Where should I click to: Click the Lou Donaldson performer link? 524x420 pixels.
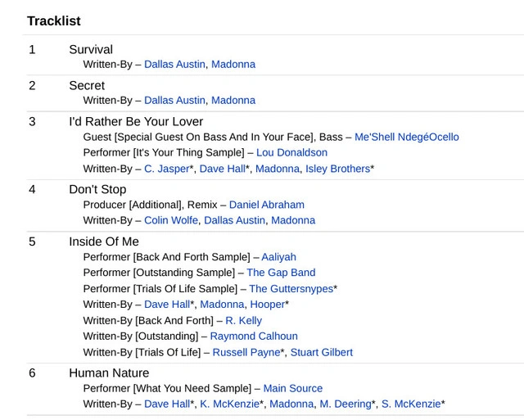[x=291, y=152]
